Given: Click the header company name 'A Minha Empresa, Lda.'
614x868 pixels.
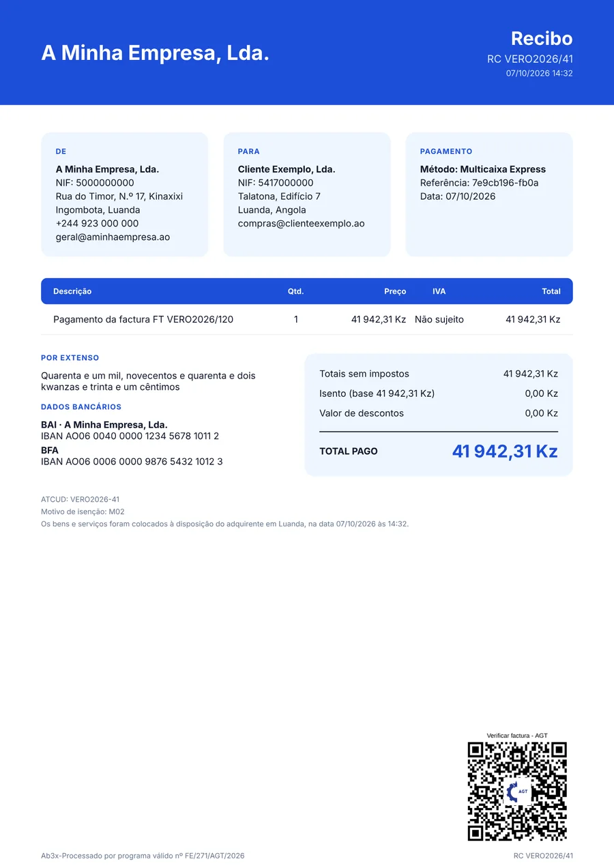Looking at the screenshot, I should (x=156, y=53).
